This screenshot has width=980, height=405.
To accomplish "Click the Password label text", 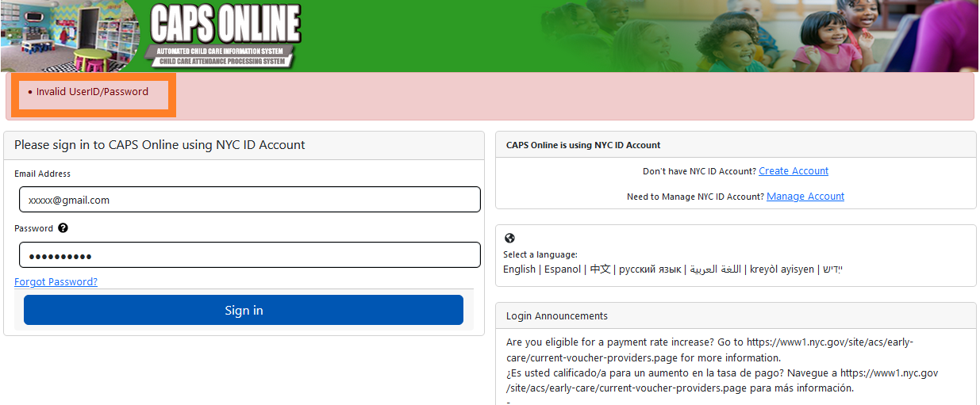I will coord(33,228).
